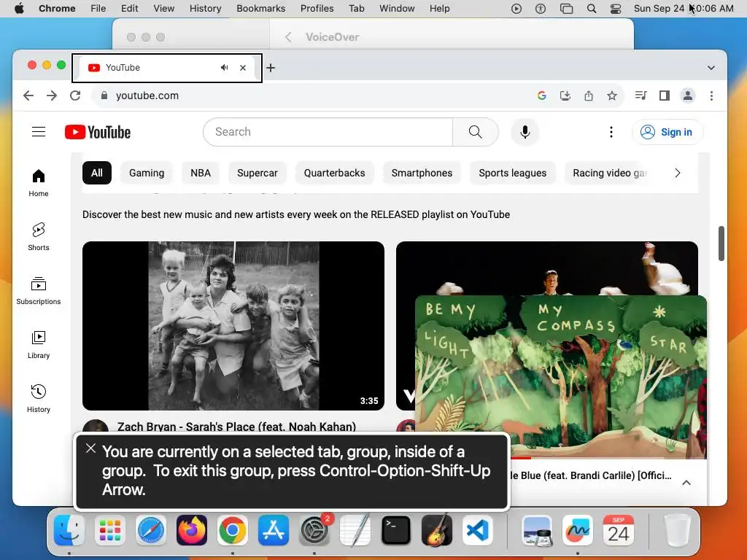Mute the YouTube tab audio
The width and height of the screenshot is (747, 560).
click(x=225, y=68)
